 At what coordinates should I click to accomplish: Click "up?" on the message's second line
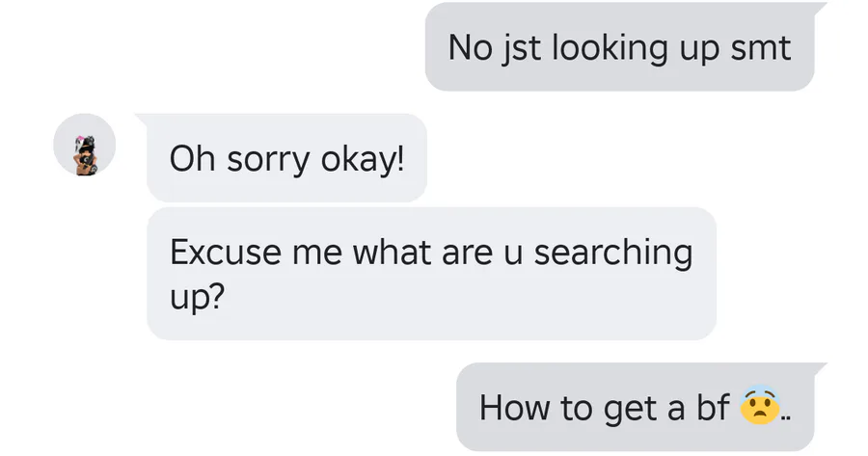(197, 297)
